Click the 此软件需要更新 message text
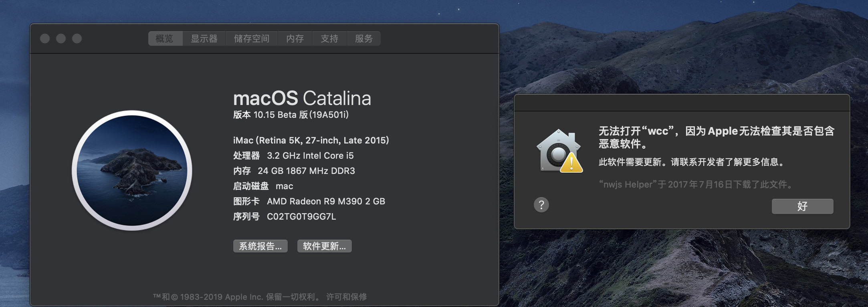Image resolution: width=868 pixels, height=307 pixels. [x=691, y=162]
